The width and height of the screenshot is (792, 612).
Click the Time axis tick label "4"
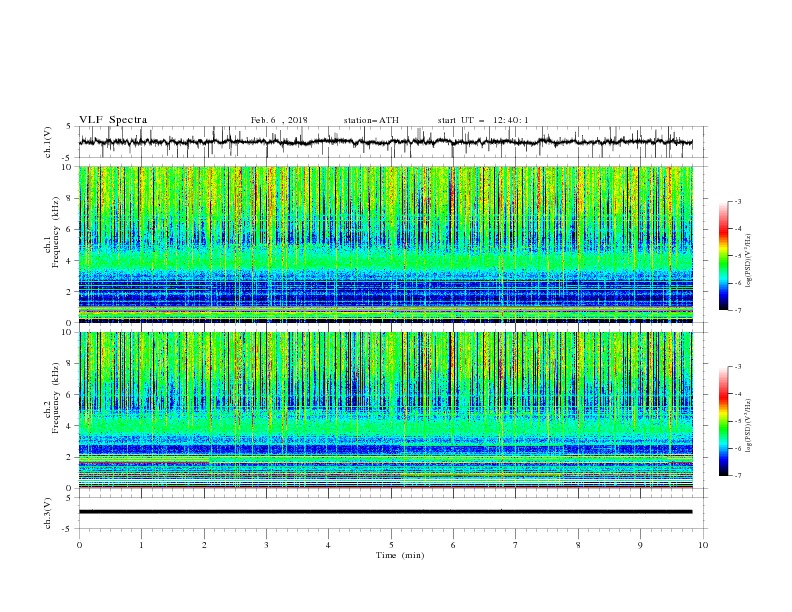point(328,545)
